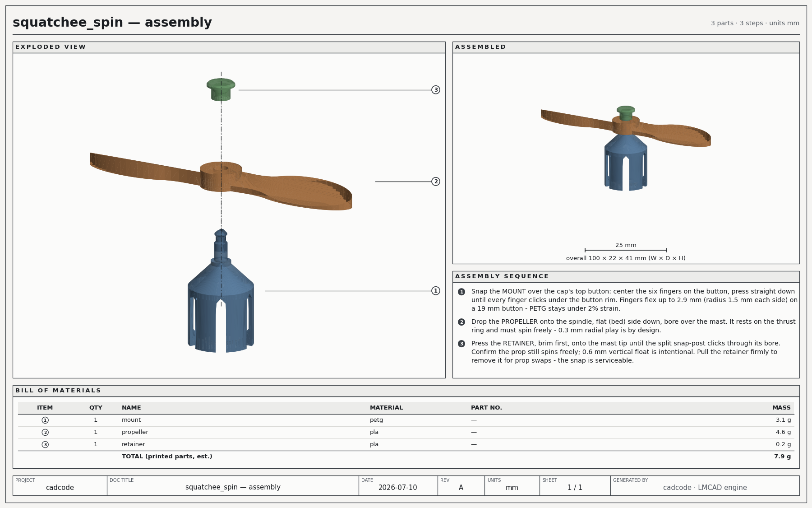Click item 2 marker in bill of materials

45,433
